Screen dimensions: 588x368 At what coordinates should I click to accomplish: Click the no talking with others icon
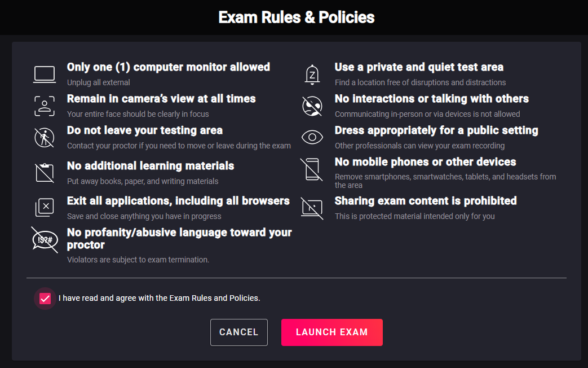pyautogui.click(x=312, y=106)
